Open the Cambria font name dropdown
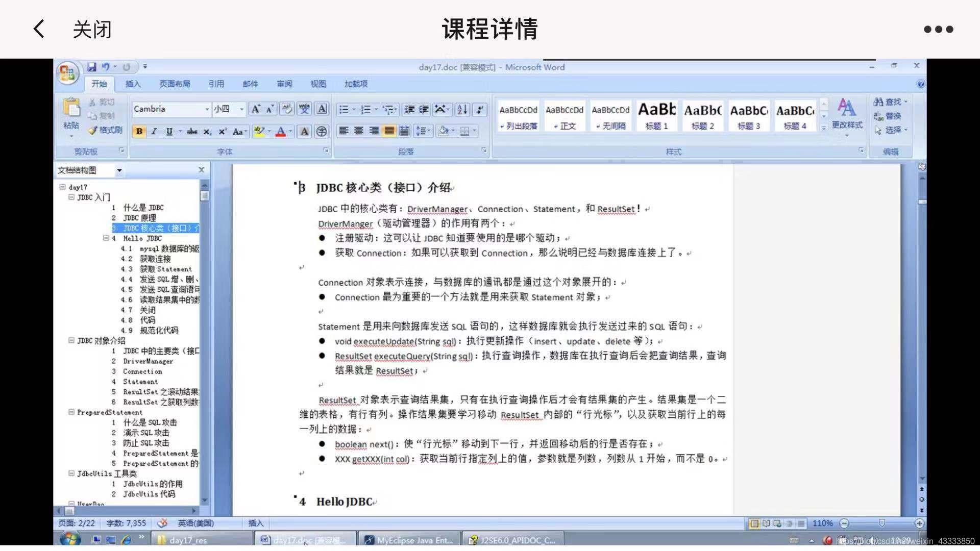Image resolution: width=980 pixels, height=551 pixels. click(207, 109)
